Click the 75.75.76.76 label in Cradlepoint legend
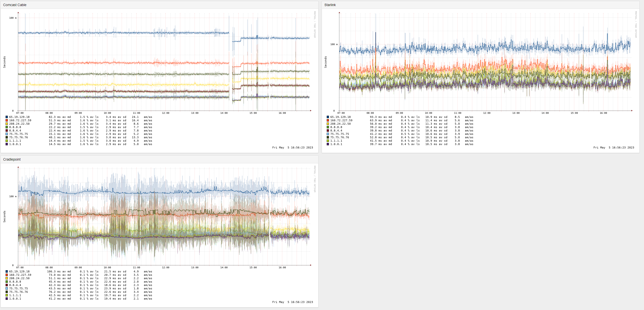The height and width of the screenshot is (310, 644). 18,292
